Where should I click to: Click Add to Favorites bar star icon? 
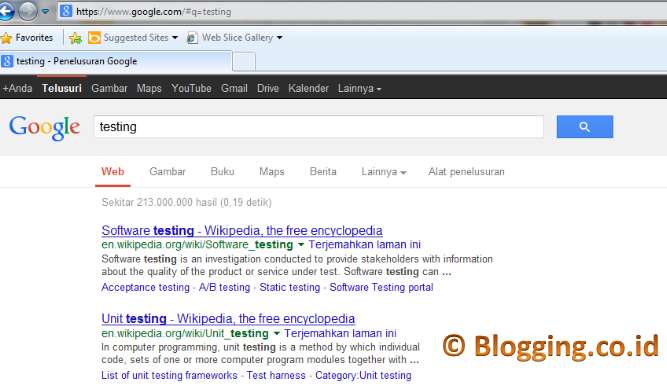point(75,38)
